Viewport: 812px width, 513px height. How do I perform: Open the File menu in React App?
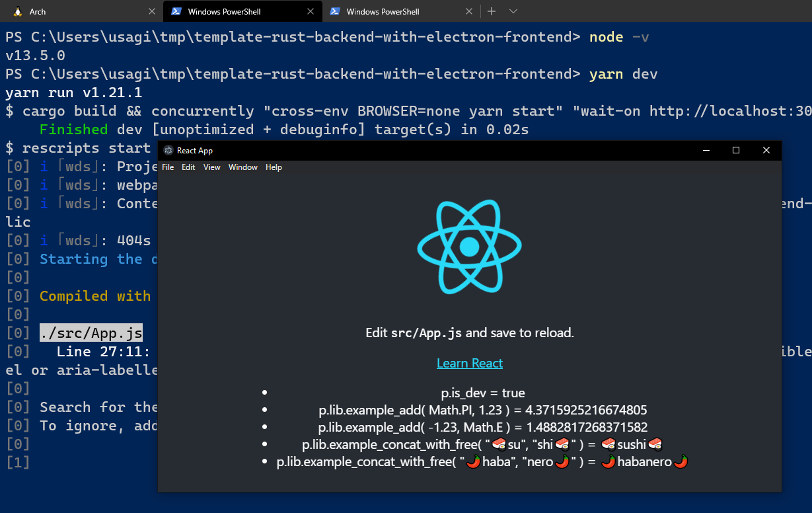[168, 167]
